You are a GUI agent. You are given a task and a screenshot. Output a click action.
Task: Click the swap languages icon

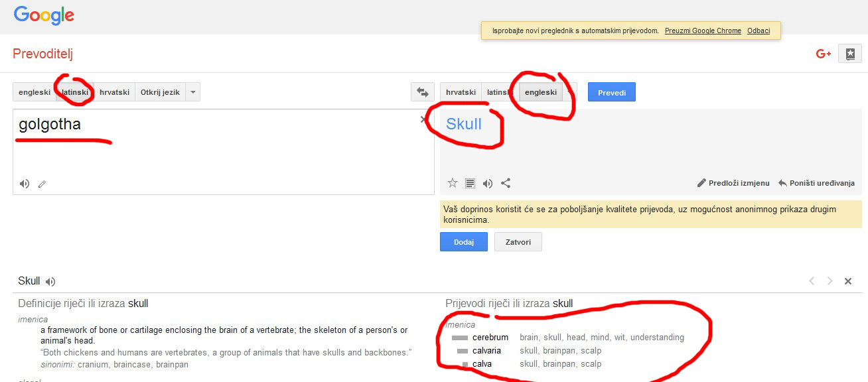tap(422, 92)
